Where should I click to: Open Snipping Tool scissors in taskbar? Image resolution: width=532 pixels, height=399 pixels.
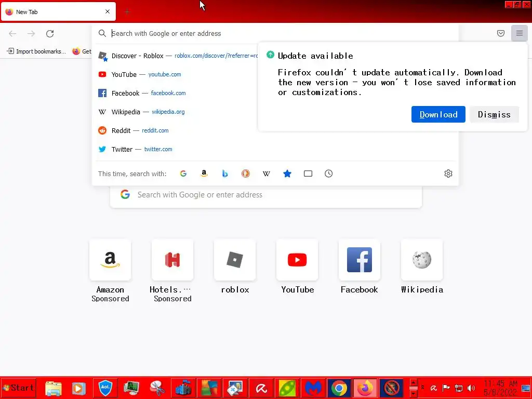157,388
